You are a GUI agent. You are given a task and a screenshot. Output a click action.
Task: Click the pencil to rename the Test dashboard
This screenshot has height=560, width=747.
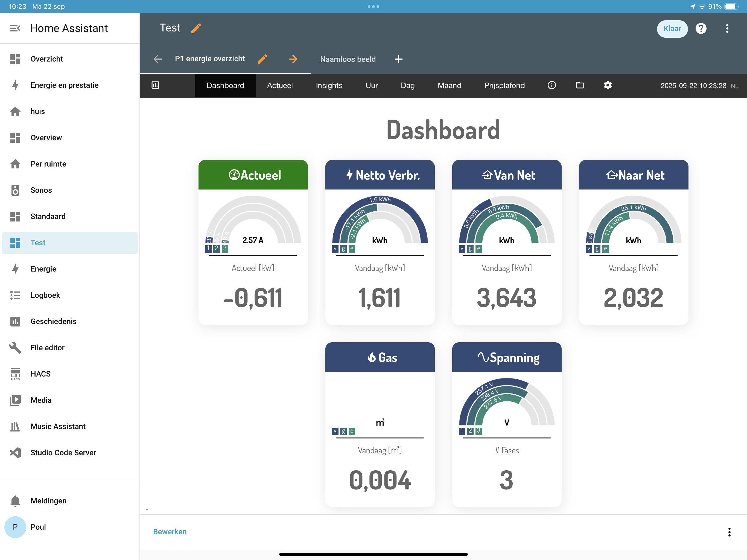pos(196,28)
